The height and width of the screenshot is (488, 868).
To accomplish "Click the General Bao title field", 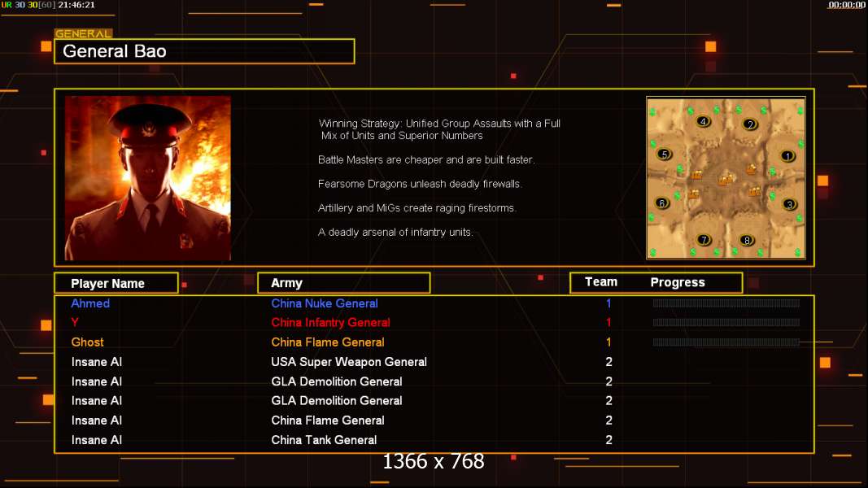I will (x=204, y=51).
